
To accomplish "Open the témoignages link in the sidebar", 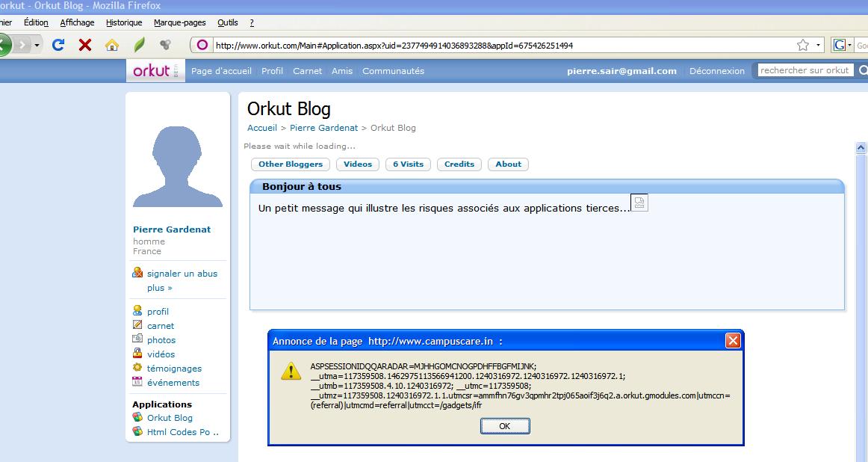I will 174,369.
